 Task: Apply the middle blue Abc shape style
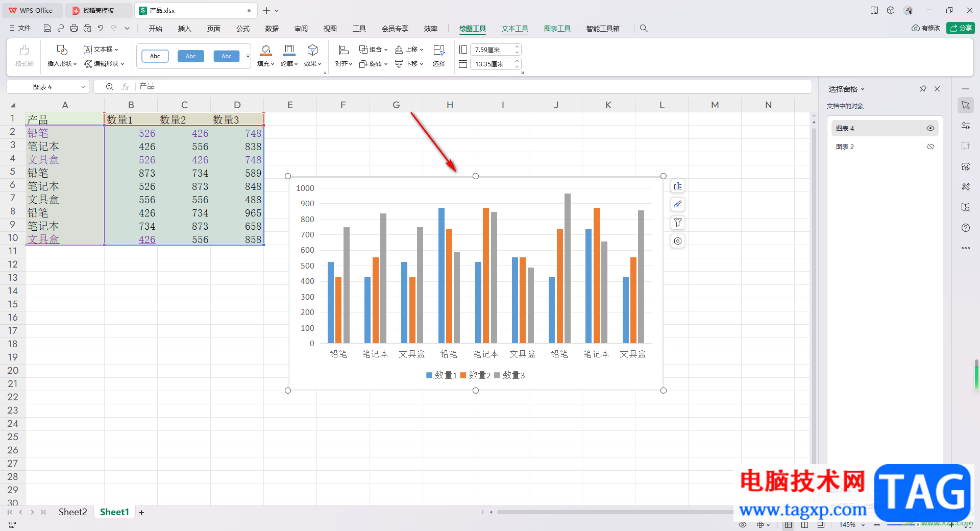click(191, 56)
